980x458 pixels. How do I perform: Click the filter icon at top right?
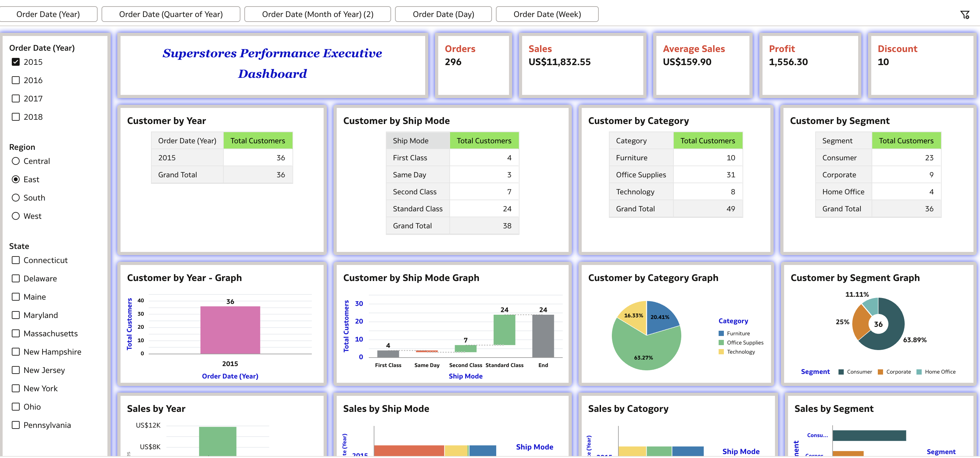point(964,15)
